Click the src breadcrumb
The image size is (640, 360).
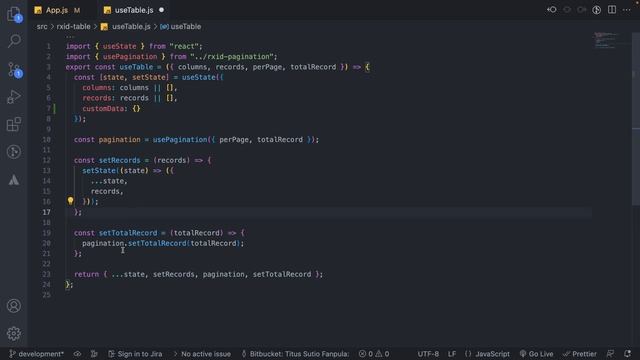coord(42,27)
